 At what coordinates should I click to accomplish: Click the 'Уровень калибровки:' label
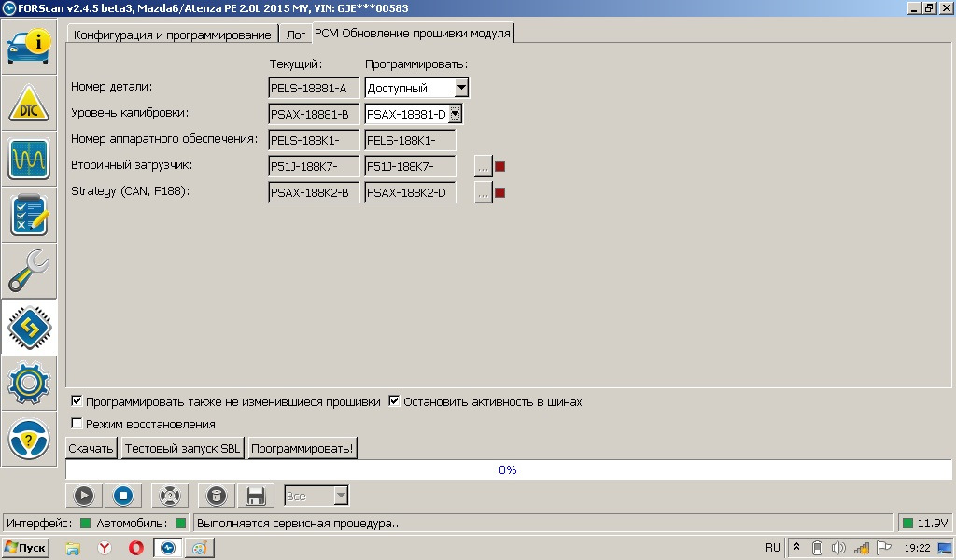pos(130,113)
